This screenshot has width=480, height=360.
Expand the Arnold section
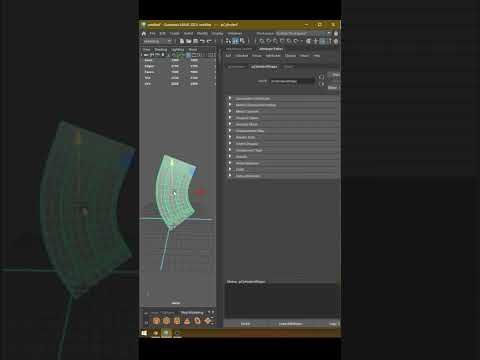click(283, 157)
